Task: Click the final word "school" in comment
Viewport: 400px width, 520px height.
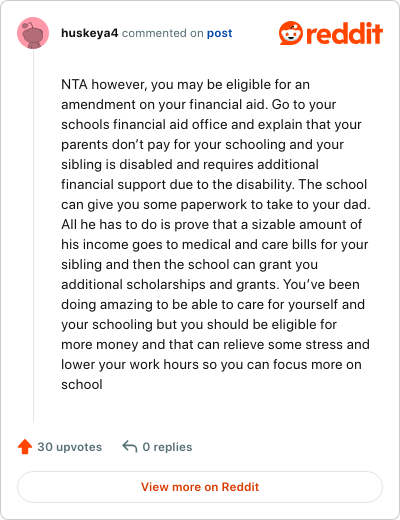Action: coord(82,384)
